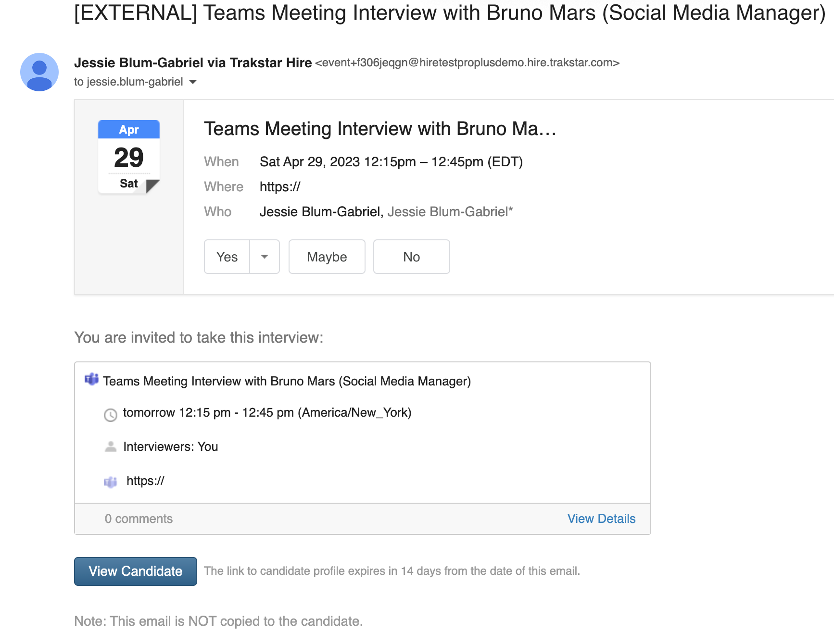834x644 pixels.
Task: Click the person icon beside Interviewers
Action: coord(111,446)
